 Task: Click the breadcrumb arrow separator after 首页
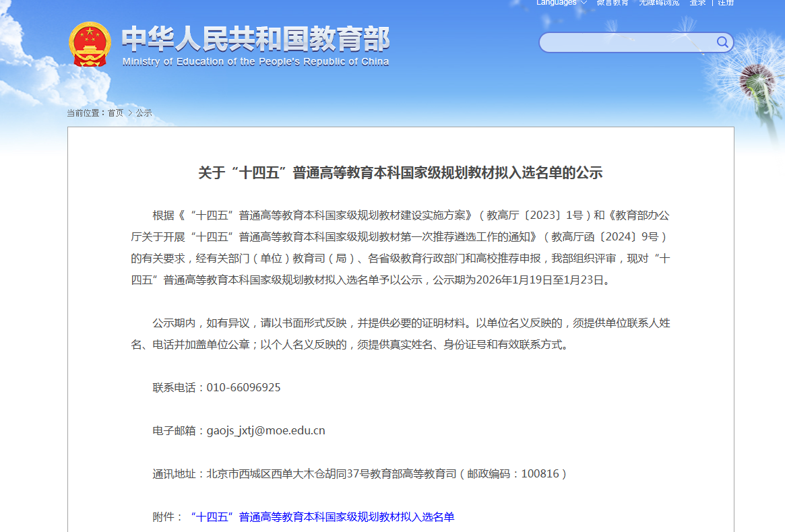coord(130,113)
